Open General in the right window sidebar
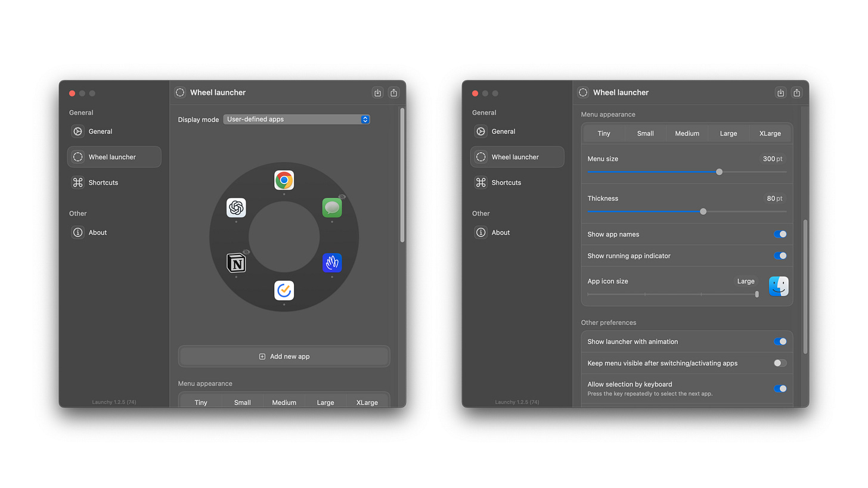Image resolution: width=868 pixels, height=488 pixels. point(517,131)
